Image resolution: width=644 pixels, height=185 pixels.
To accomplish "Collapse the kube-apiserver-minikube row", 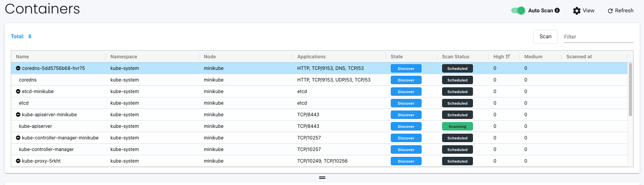I will click(18, 115).
